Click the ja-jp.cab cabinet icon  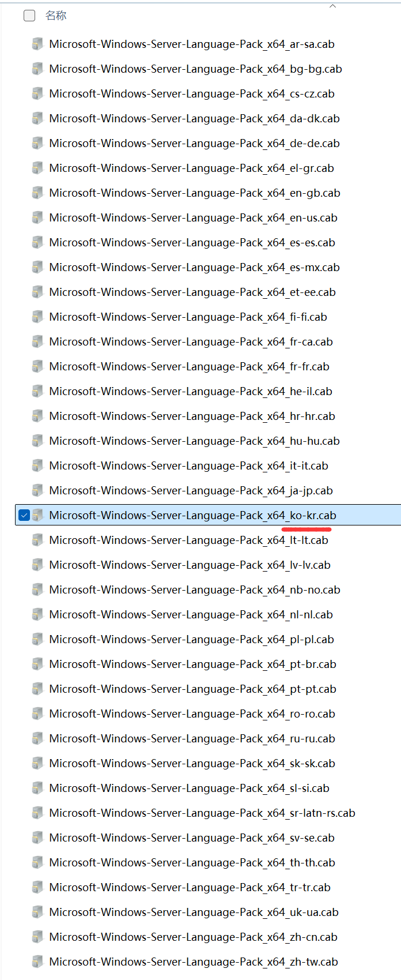37,491
